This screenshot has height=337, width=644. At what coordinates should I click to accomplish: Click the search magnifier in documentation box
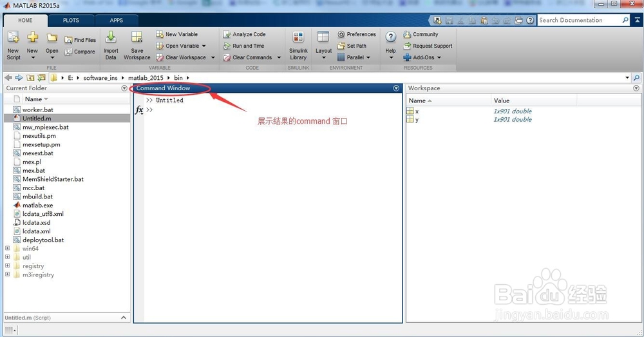coord(625,20)
